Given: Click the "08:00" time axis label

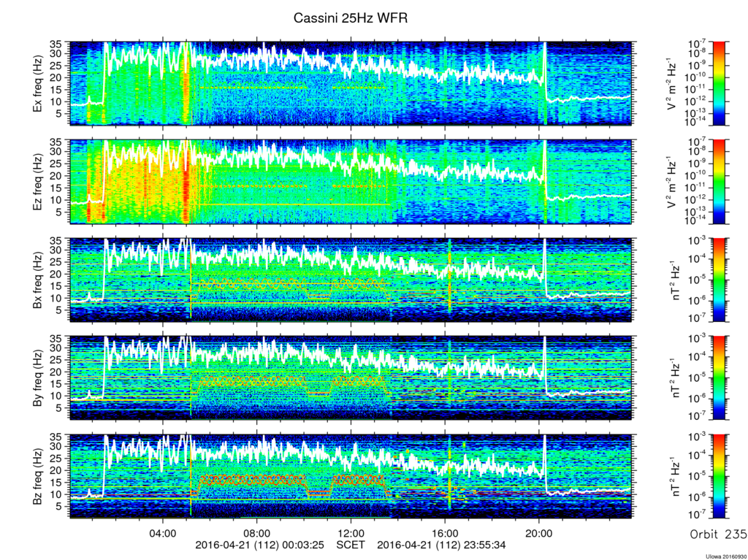Looking at the screenshot, I should pyautogui.click(x=257, y=532).
